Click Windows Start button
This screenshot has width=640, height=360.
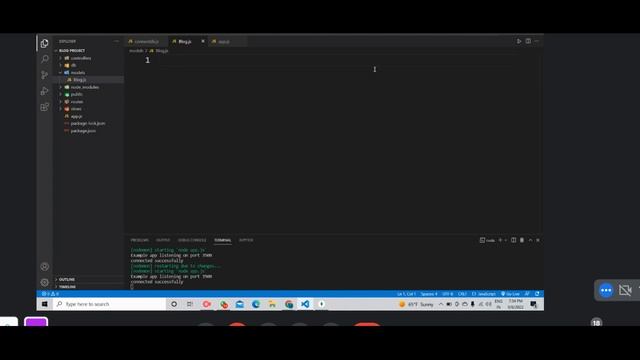(x=44, y=304)
